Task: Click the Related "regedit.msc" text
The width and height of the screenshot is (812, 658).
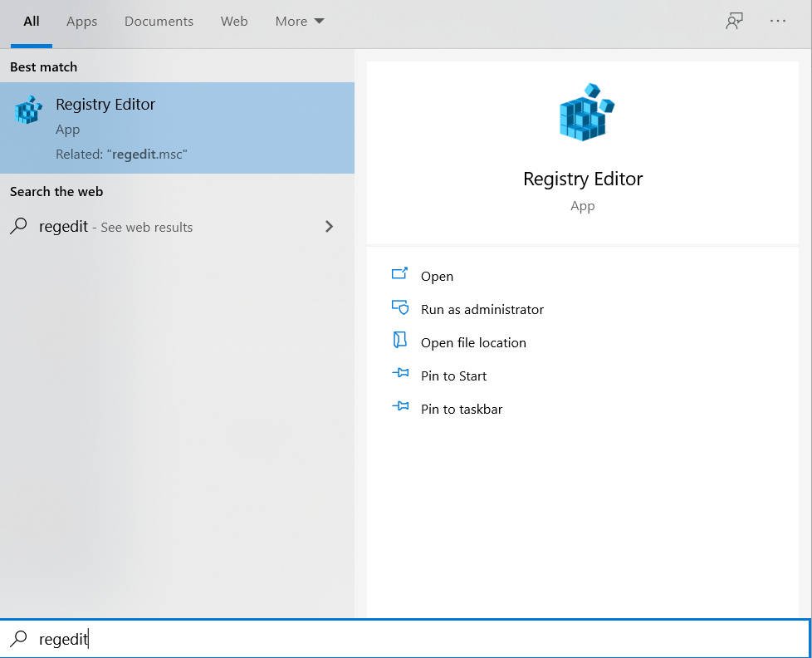Action: point(121,155)
